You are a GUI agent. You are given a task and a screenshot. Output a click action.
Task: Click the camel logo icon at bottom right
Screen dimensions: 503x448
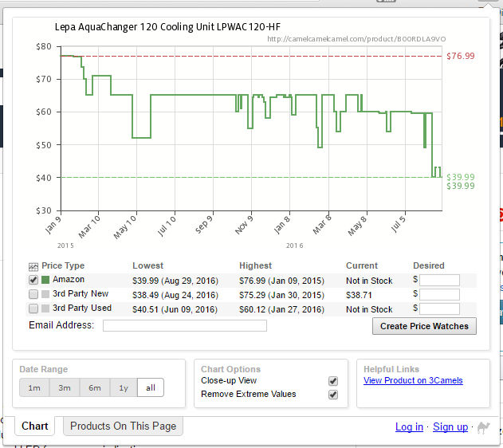(x=483, y=427)
